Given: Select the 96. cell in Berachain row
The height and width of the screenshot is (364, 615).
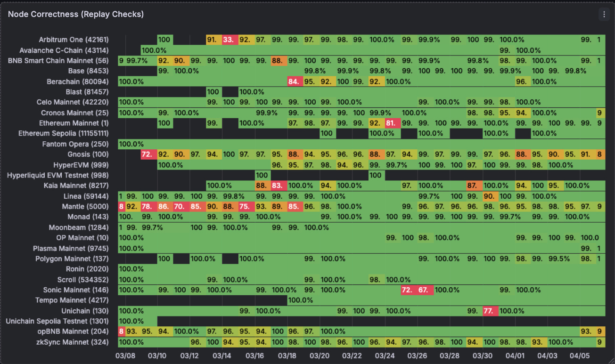Looking at the screenshot, I should (523, 81).
